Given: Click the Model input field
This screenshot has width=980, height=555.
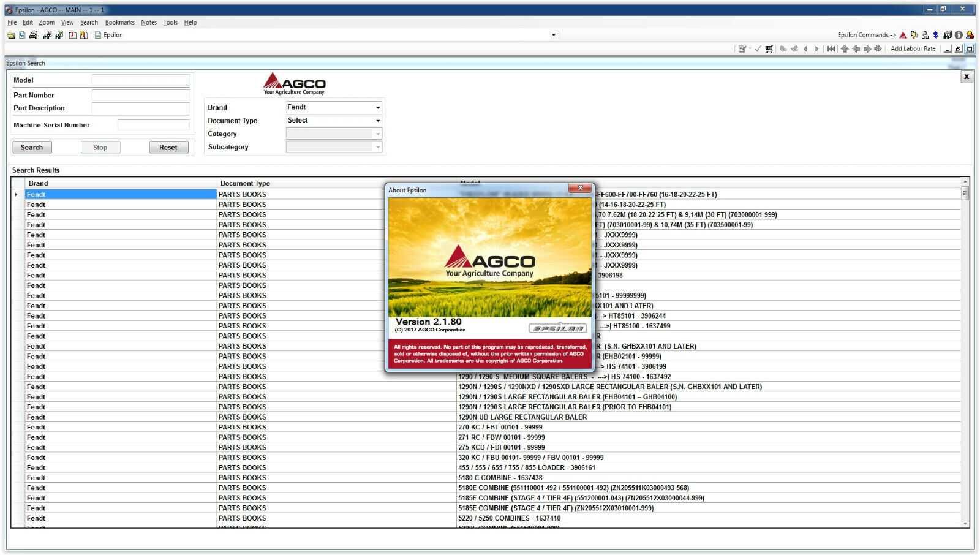Looking at the screenshot, I should (141, 80).
